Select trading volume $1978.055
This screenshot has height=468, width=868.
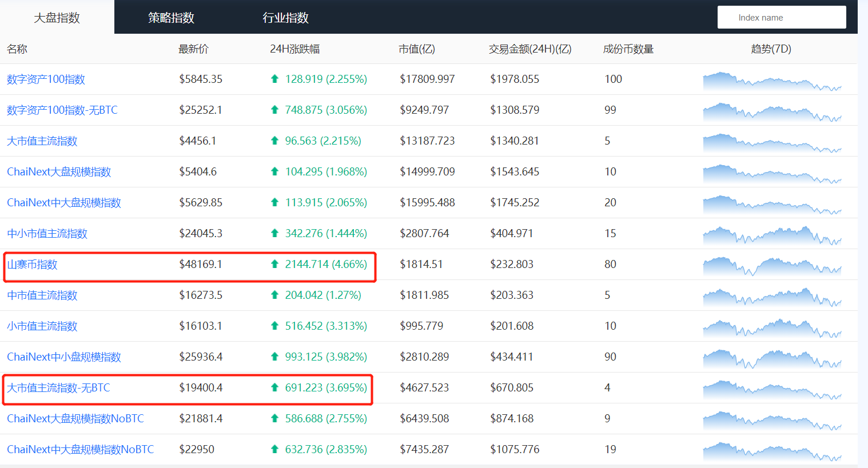coord(515,79)
